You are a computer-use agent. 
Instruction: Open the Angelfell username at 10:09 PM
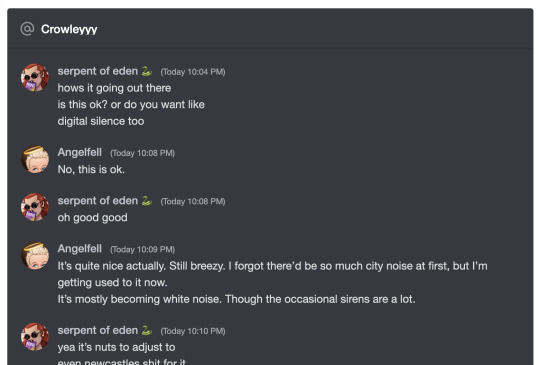[x=80, y=249]
